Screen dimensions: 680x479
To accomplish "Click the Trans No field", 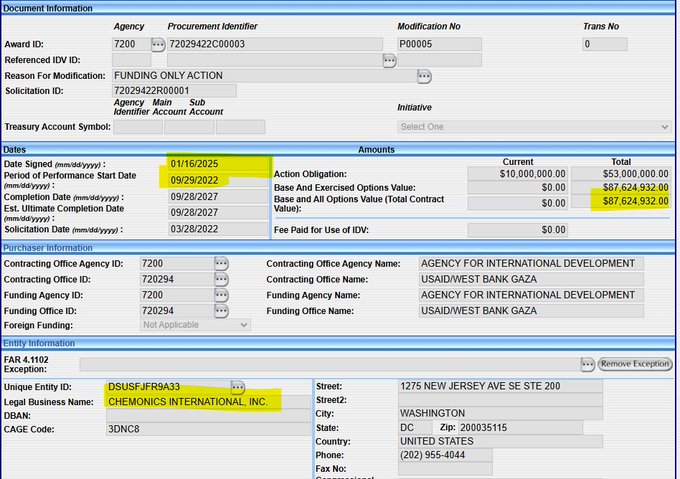I will [x=605, y=44].
